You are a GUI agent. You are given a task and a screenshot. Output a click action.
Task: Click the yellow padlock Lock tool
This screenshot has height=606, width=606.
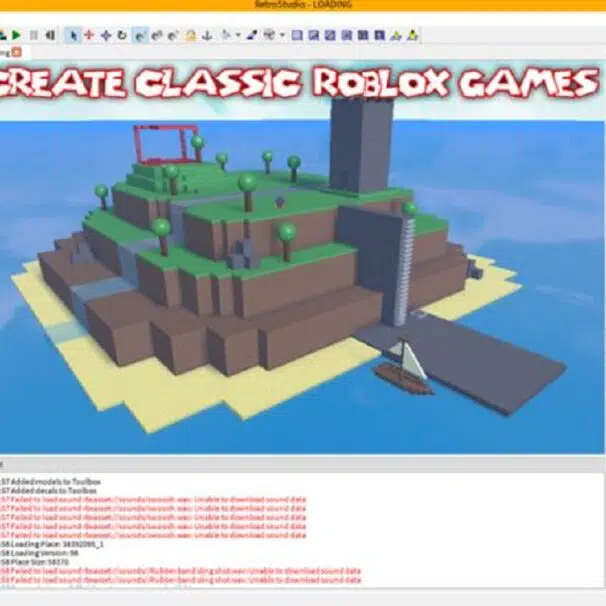point(191,35)
